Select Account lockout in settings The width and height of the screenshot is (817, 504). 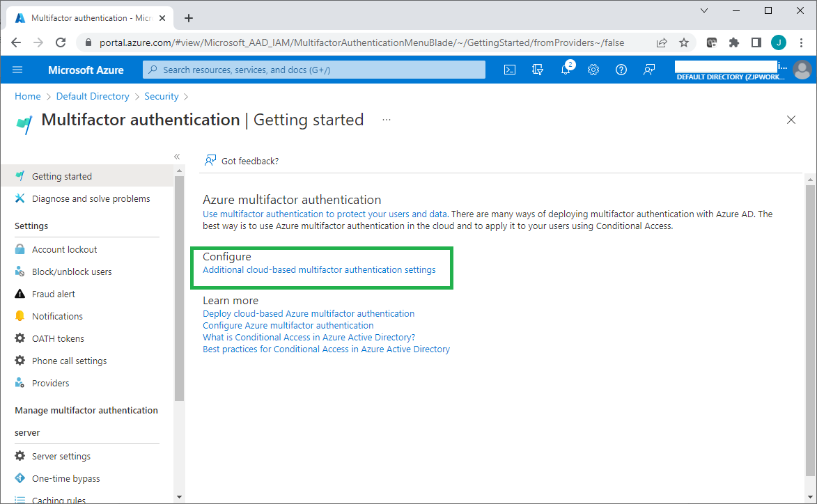tap(64, 249)
